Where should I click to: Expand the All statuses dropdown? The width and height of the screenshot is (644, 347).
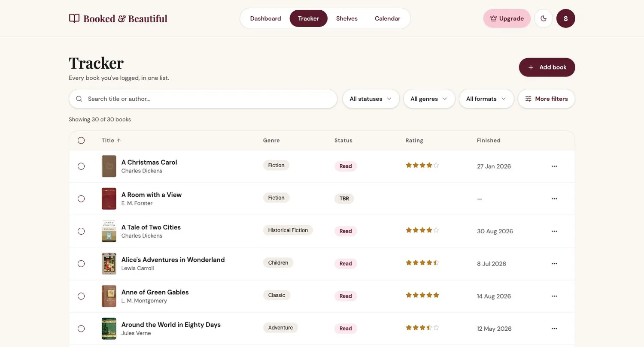pyautogui.click(x=371, y=99)
